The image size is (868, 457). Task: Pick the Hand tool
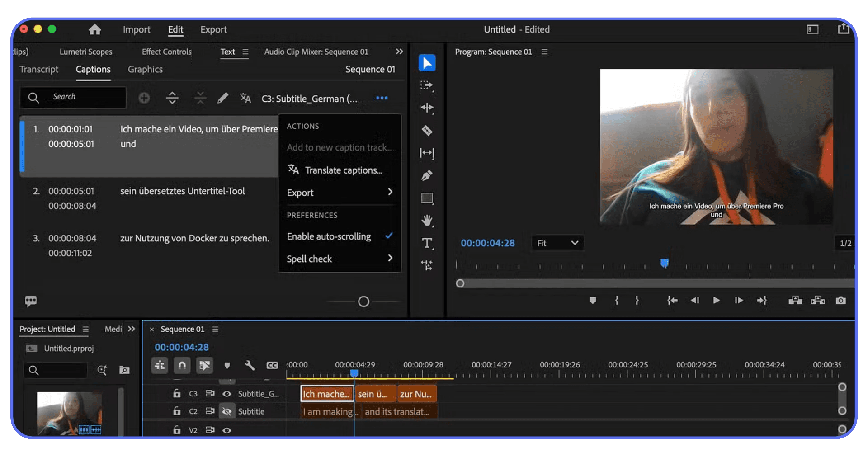pos(427,221)
